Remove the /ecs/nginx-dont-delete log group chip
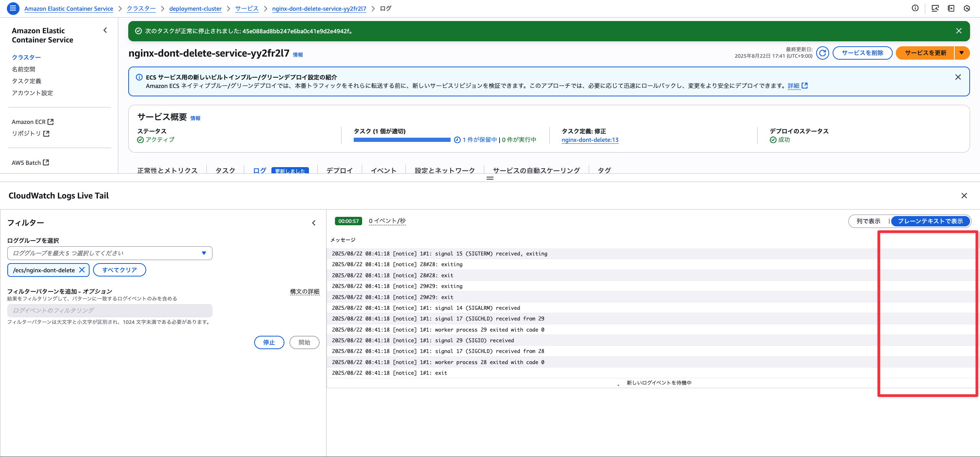The width and height of the screenshot is (980, 457). (x=82, y=270)
